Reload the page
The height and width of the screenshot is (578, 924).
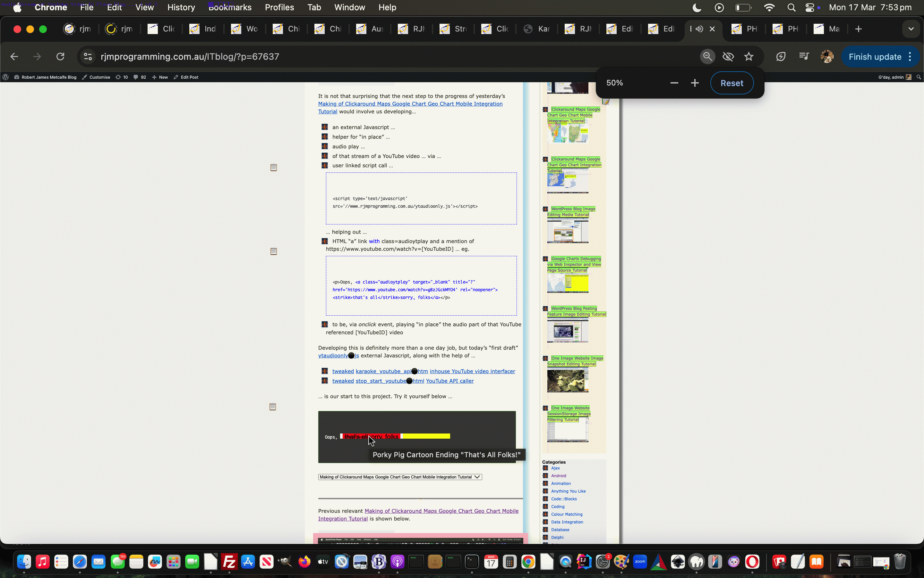coord(60,57)
